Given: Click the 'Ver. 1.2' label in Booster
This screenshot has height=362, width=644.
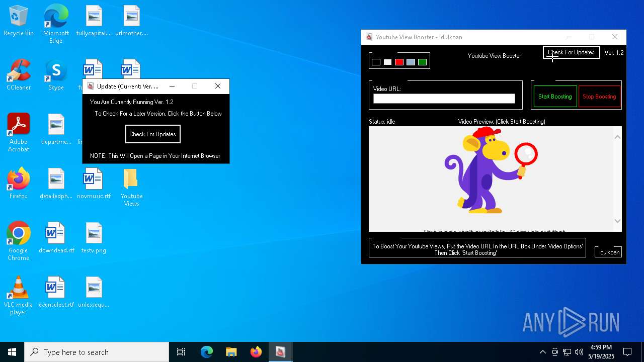Looking at the screenshot, I should (x=614, y=53).
